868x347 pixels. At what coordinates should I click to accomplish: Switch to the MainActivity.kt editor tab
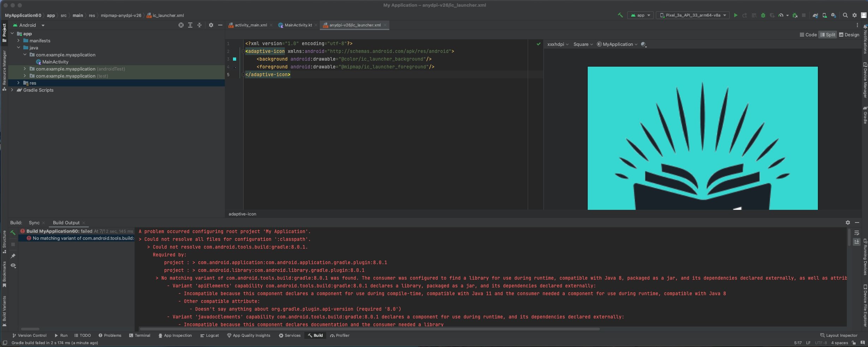(298, 25)
